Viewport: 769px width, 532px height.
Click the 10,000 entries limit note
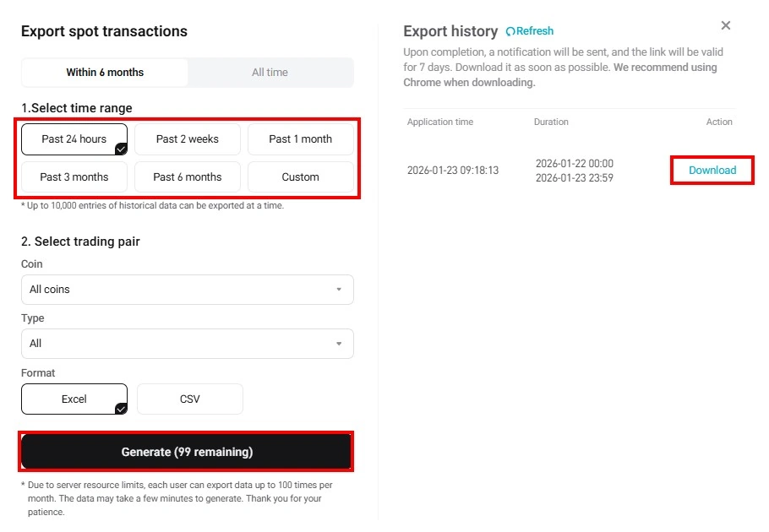pyautogui.click(x=152, y=206)
